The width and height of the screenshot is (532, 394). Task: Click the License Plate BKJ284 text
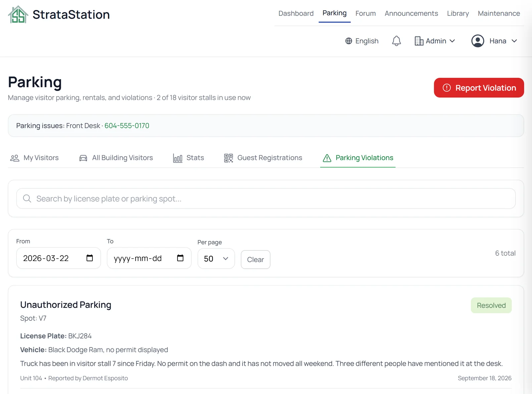[x=56, y=336]
